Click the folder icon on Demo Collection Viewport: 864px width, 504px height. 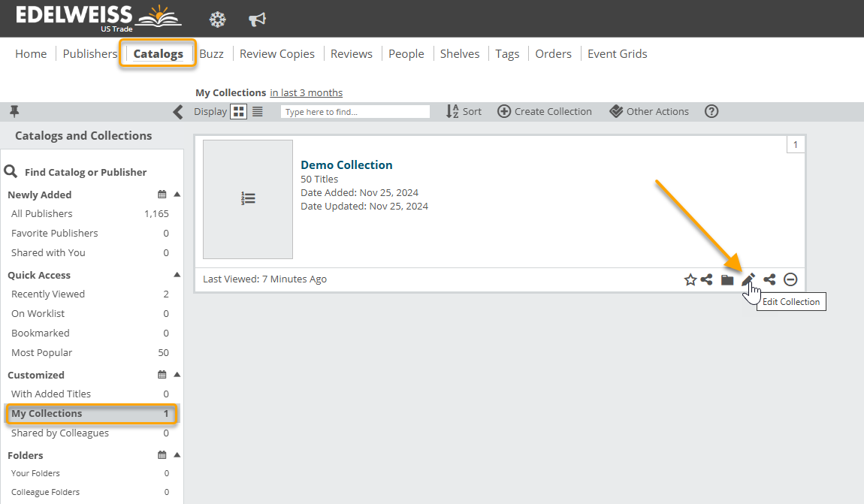tap(727, 279)
